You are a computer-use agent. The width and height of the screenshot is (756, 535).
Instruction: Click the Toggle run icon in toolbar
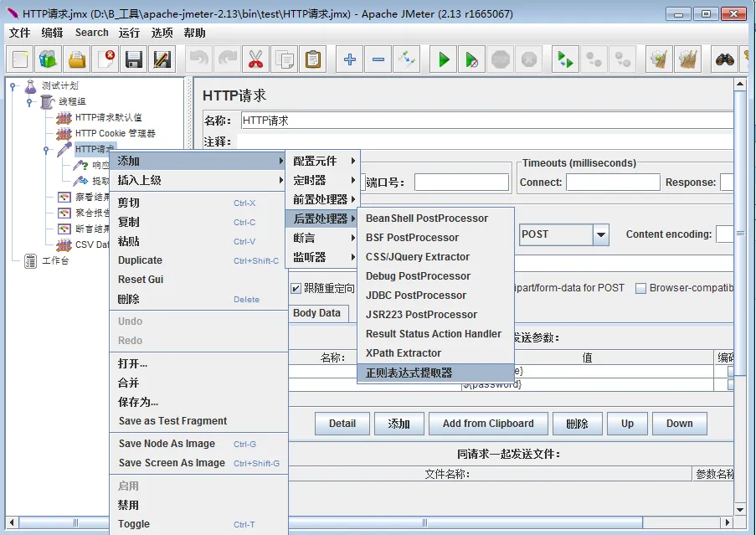pos(407,59)
